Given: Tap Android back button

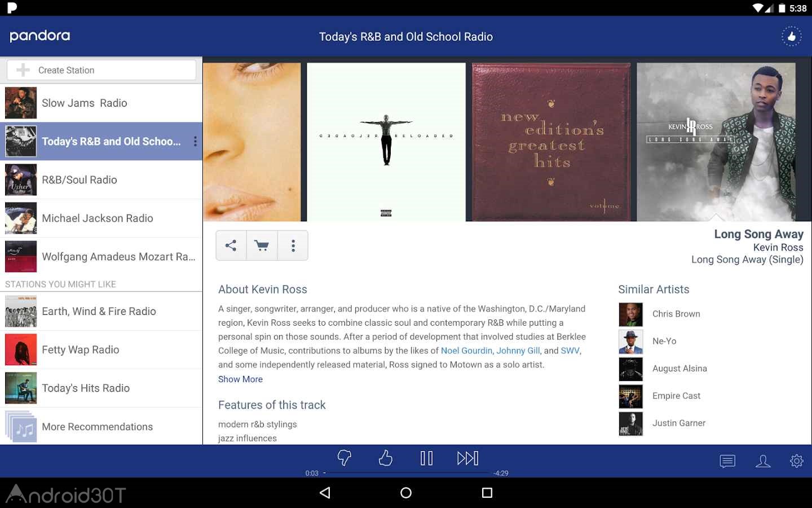Looking at the screenshot, I should point(325,493).
